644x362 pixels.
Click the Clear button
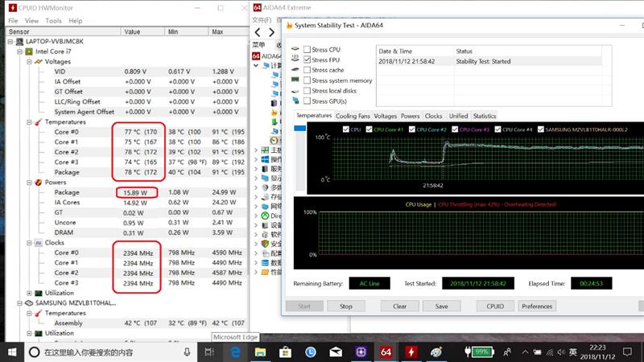[399, 306]
